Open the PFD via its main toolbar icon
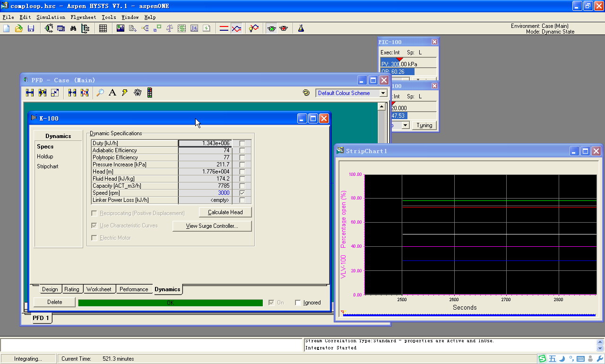Image resolution: width=605 pixels, height=364 pixels. tap(49, 28)
